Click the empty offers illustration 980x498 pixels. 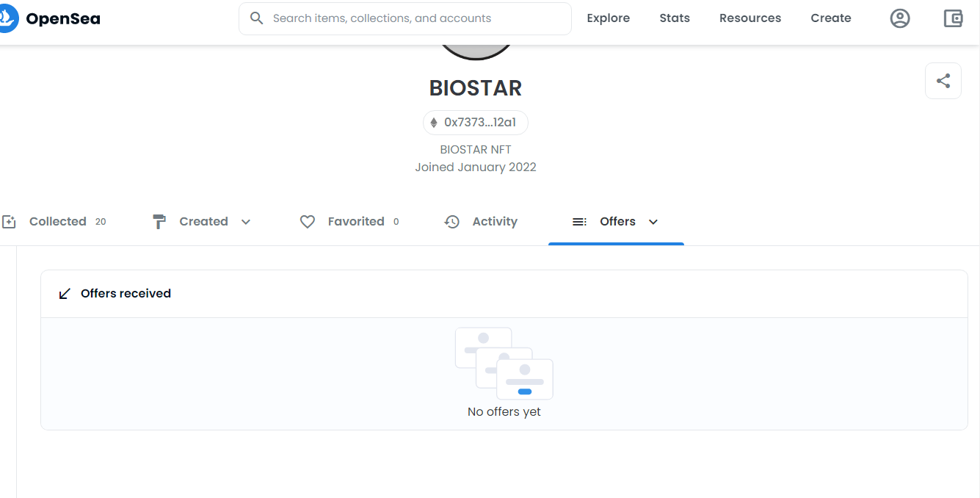[x=504, y=364]
